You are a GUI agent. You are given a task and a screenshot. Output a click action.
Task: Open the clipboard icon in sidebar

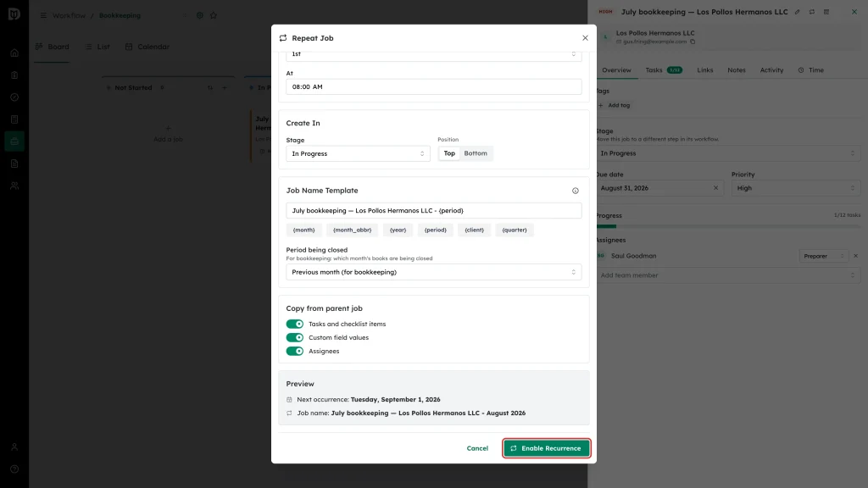click(x=14, y=75)
